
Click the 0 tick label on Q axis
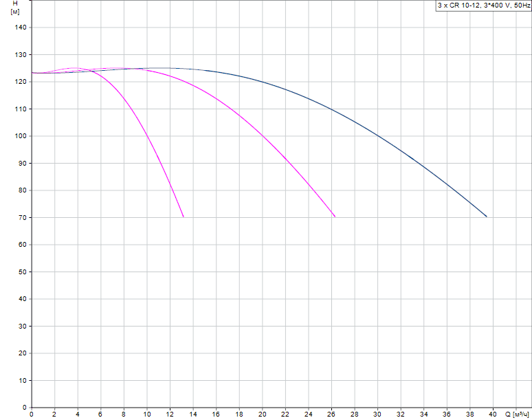click(x=31, y=414)
